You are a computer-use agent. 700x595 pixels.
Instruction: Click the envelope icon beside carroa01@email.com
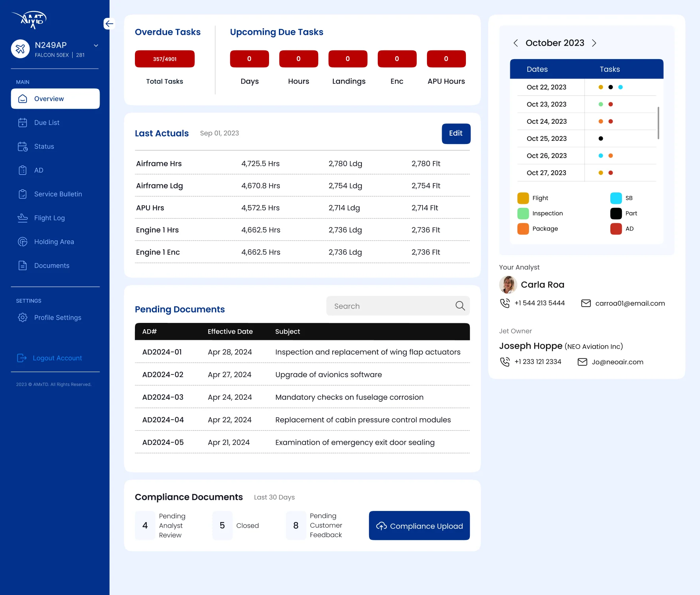pos(586,303)
